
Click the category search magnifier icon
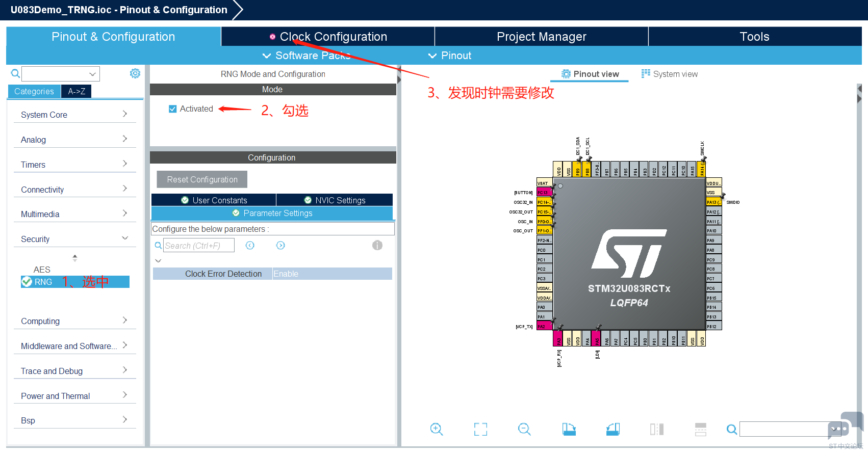click(x=16, y=74)
